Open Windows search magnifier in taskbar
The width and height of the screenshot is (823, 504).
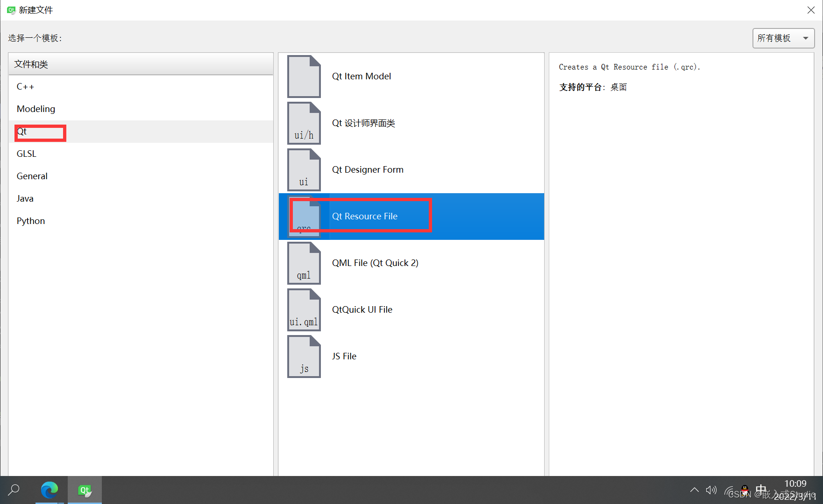14,490
